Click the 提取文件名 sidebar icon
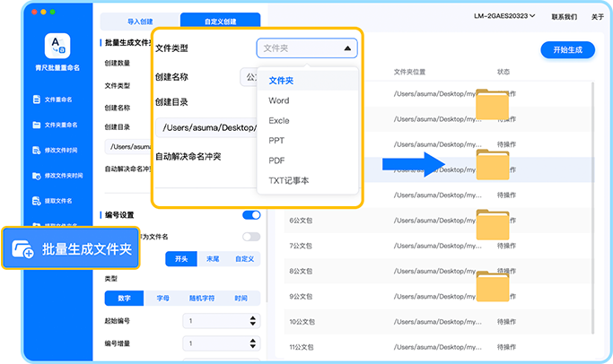Screen dimensions: 613x364 click(37, 201)
